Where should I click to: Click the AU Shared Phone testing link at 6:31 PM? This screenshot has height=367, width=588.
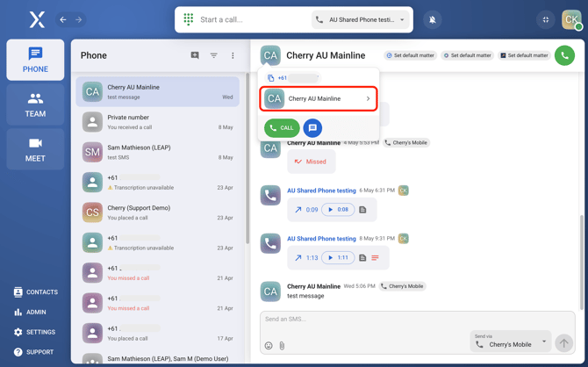(321, 191)
